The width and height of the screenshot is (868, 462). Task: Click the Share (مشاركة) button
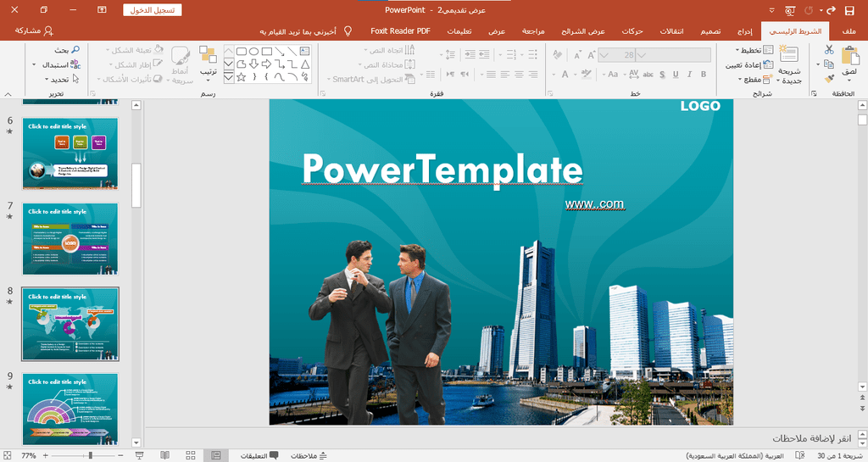(34, 31)
